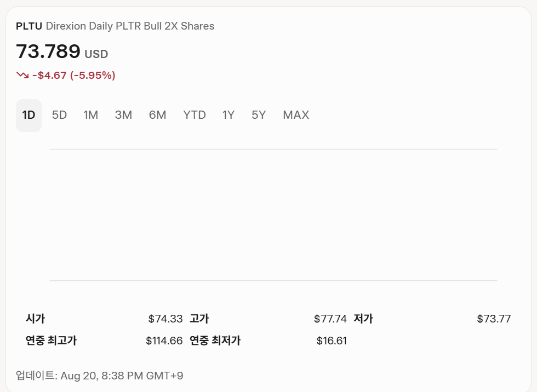Click the 시가 value $74.33
This screenshot has height=392, width=537.
point(165,319)
